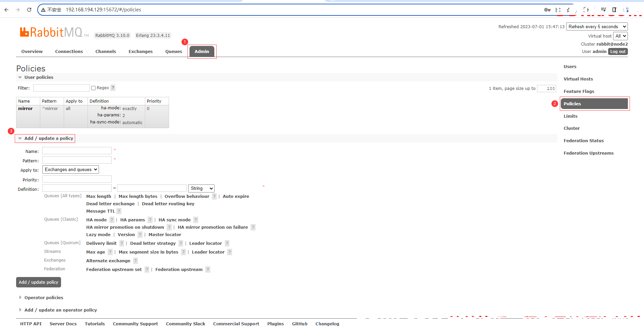Focus the Priority input field

pos(77,179)
